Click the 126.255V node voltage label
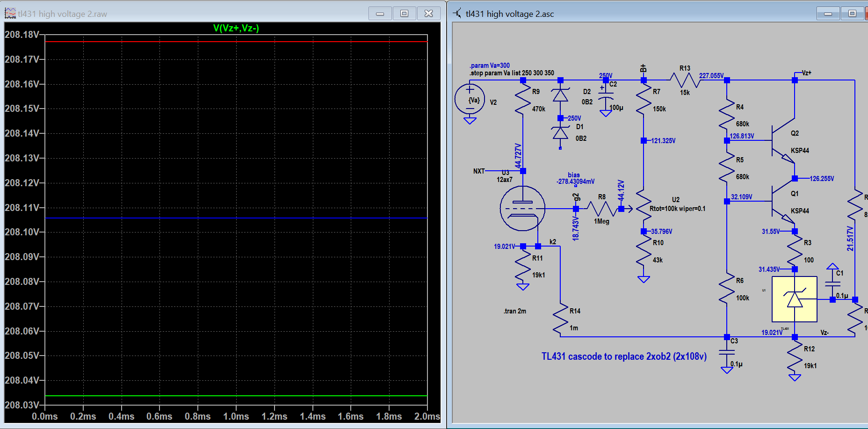 (822, 179)
